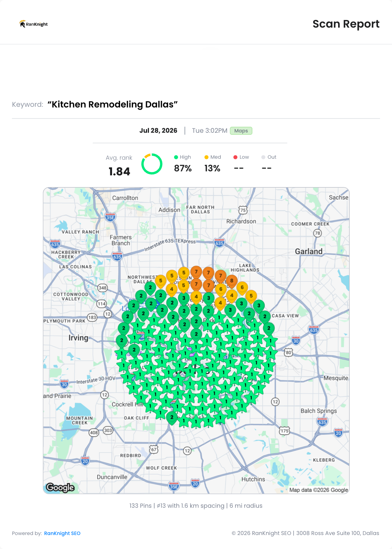Click the route 183 shield
The height and width of the screenshot is (549, 392).
click(x=92, y=317)
